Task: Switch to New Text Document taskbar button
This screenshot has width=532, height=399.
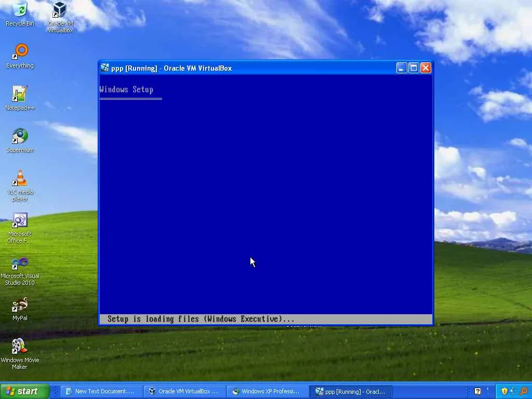Action: tap(101, 392)
